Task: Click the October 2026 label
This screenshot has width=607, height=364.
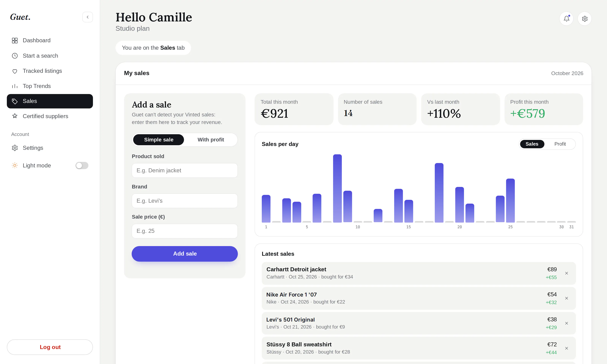Action: click(567, 73)
